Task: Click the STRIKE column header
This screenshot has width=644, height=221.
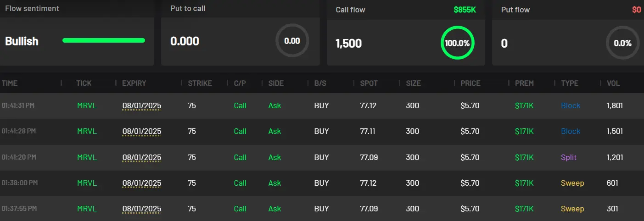Action: click(200, 83)
